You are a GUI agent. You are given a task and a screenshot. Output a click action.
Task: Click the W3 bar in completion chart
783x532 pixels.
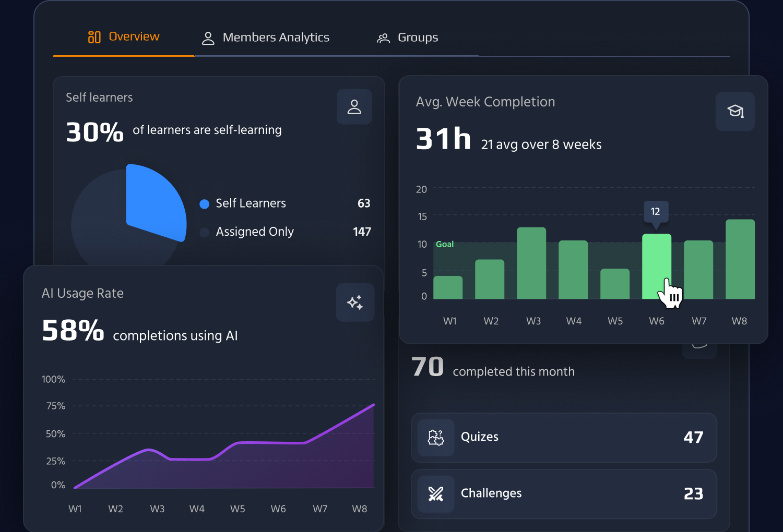pos(531,263)
